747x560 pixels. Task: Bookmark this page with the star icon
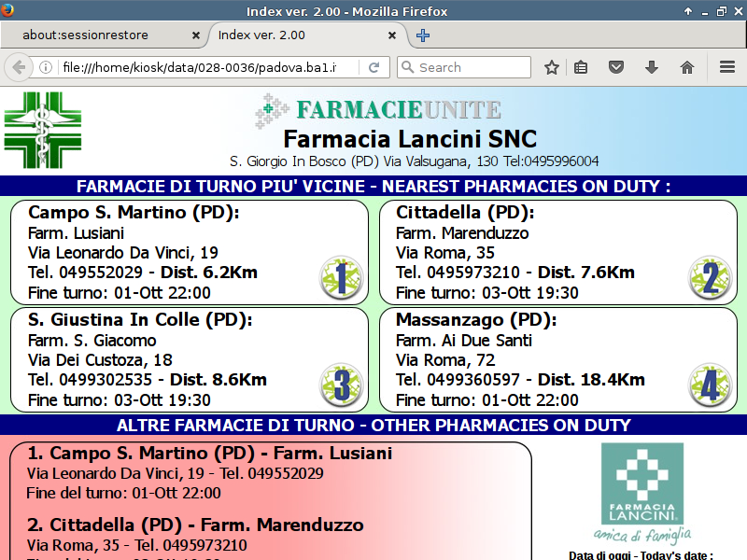tap(552, 67)
